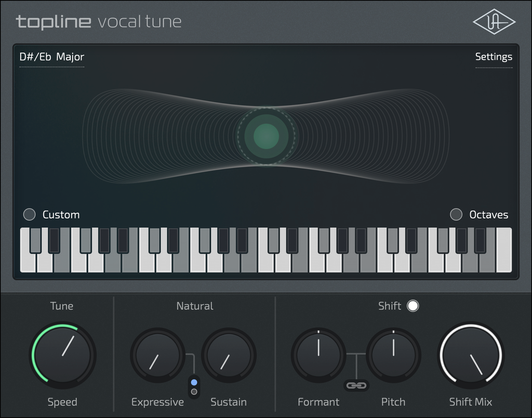Click the Expressive knob
The image size is (532, 418).
(158, 355)
